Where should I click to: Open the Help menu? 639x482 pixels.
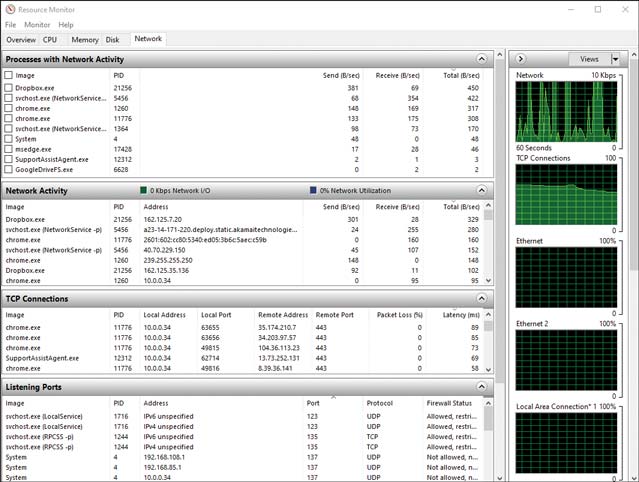66,25
